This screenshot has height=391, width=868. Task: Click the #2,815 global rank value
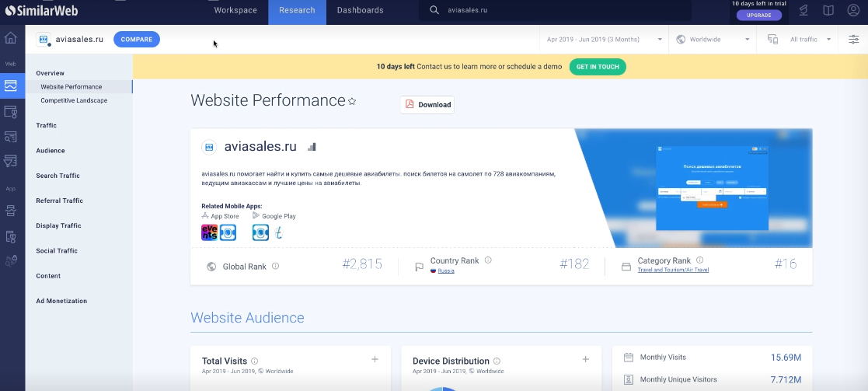[362, 264]
